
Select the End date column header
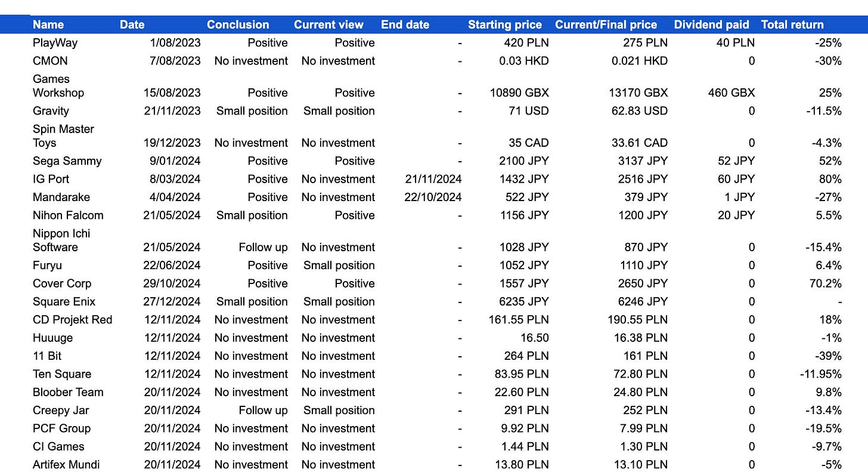[x=405, y=24]
